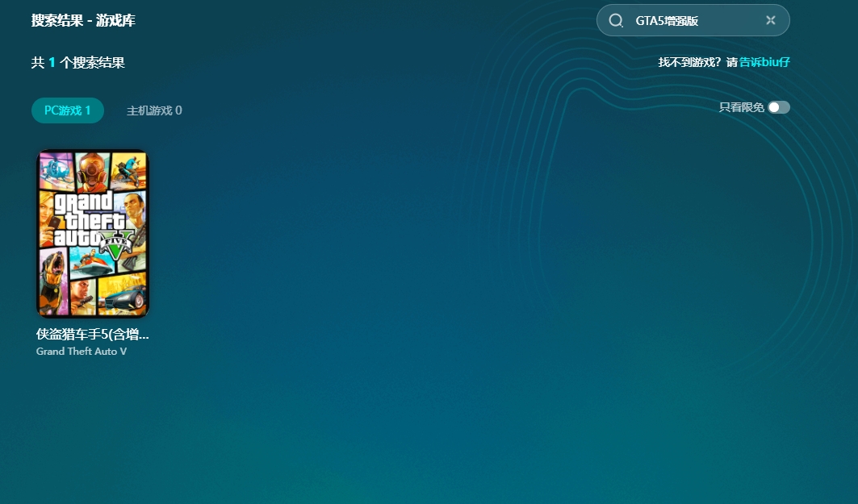
Task: Select the PC游戏 1 tab
Action: [67, 110]
